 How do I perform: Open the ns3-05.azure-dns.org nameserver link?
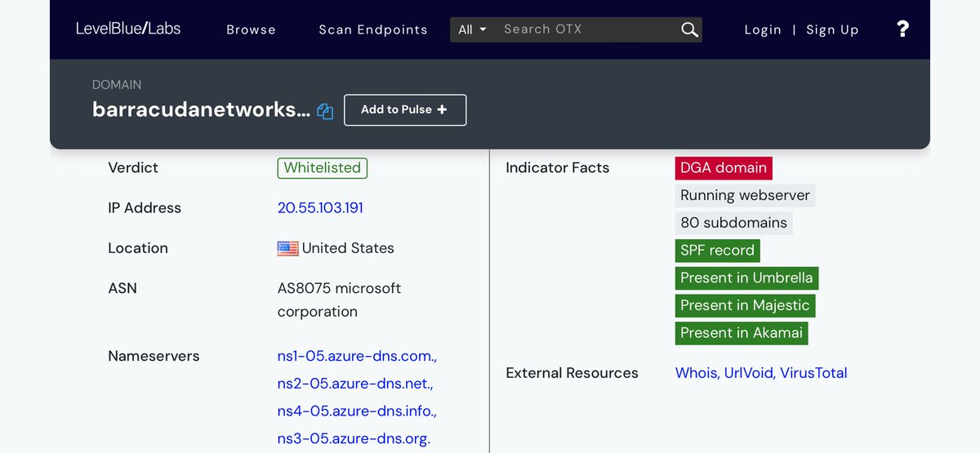pyautogui.click(x=354, y=438)
